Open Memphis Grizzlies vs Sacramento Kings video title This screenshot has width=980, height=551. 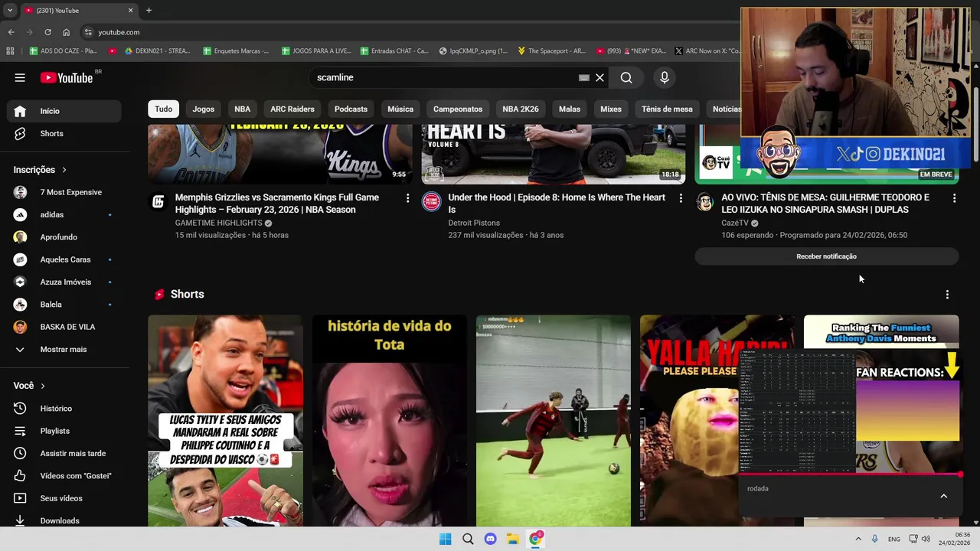click(277, 204)
